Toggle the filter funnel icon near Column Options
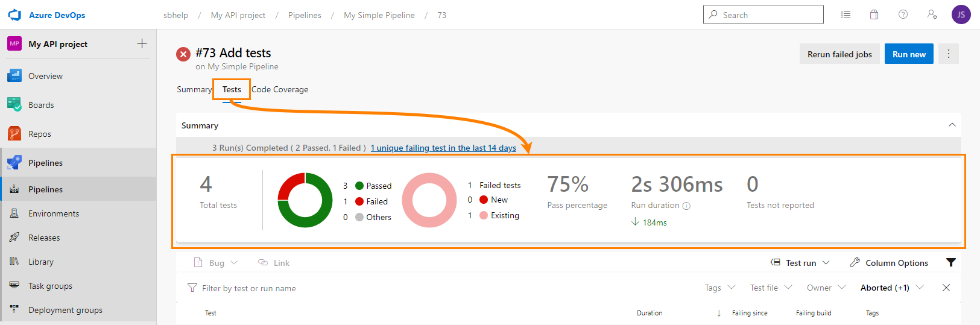This screenshot has height=325, width=980. 951,262
